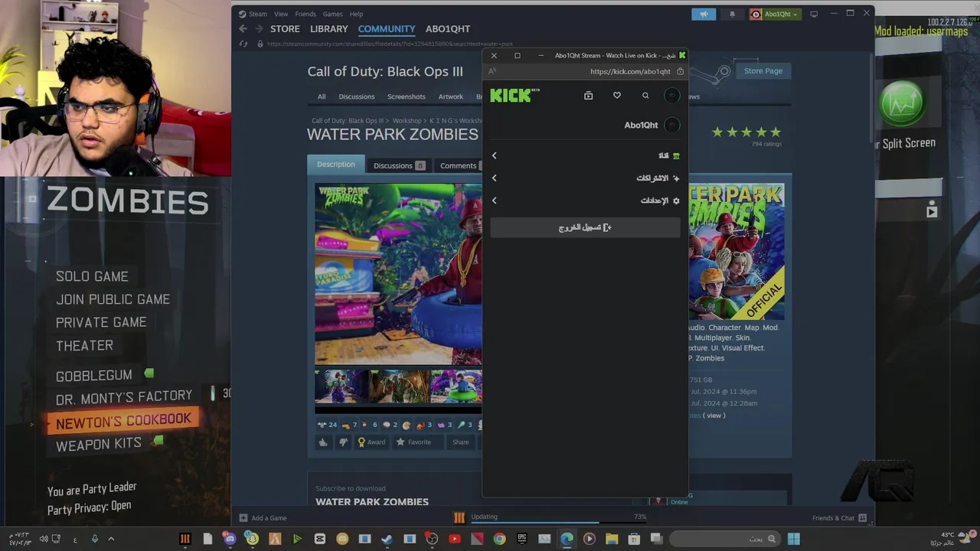Open the Comments tab

pyautogui.click(x=459, y=165)
